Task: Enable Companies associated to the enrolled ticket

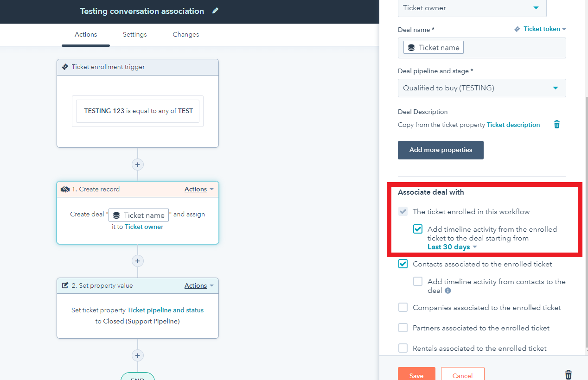Action: (x=403, y=308)
